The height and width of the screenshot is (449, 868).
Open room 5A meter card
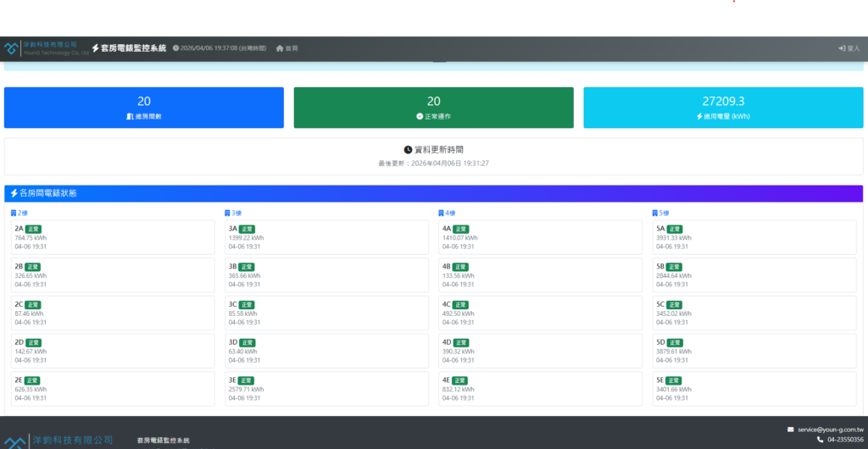(x=754, y=237)
